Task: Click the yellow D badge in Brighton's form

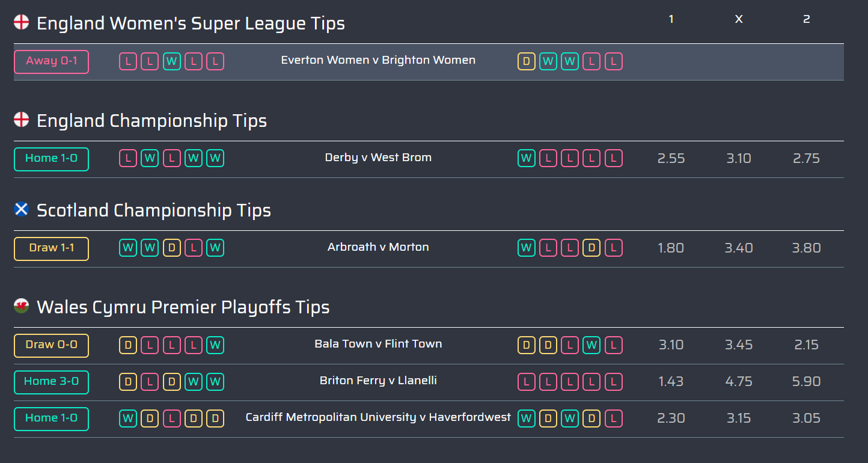Action: (527, 61)
